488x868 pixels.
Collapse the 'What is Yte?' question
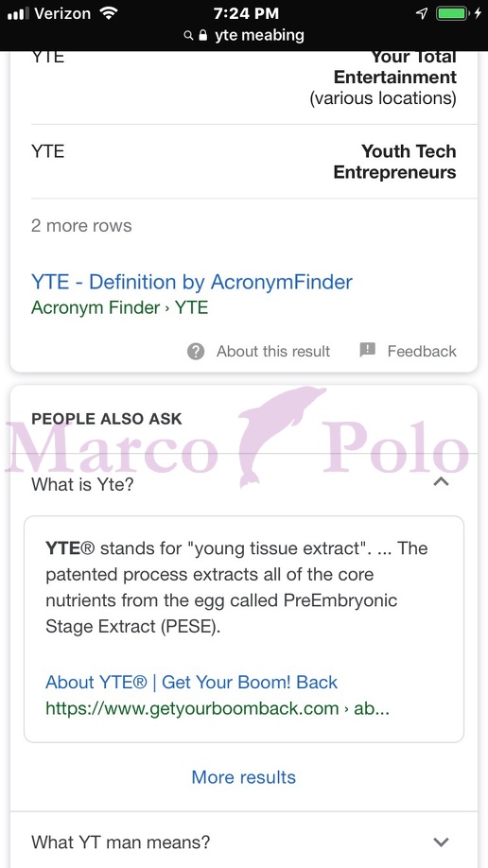pos(441,482)
